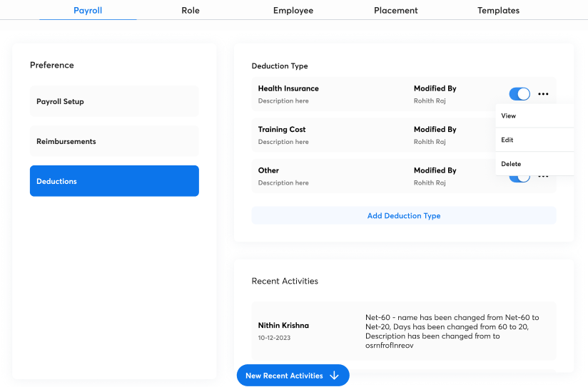Go to the Placement tab

click(396, 11)
